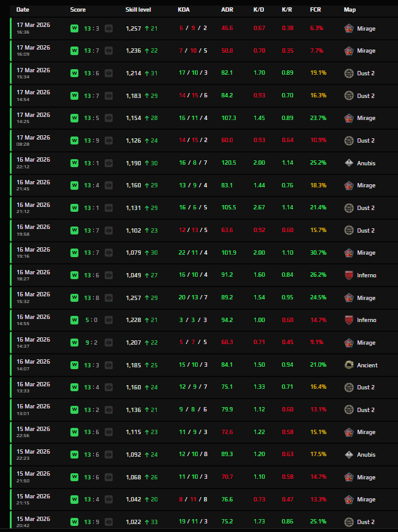Click the Mirage map icon in the 21:15 row
The image size is (398, 532).
pyautogui.click(x=349, y=500)
